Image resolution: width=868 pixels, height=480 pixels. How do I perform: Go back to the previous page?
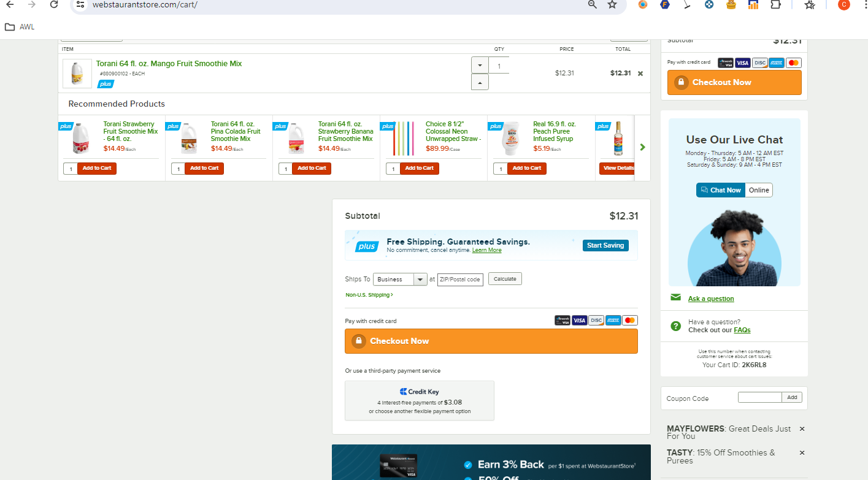pyautogui.click(x=10, y=4)
